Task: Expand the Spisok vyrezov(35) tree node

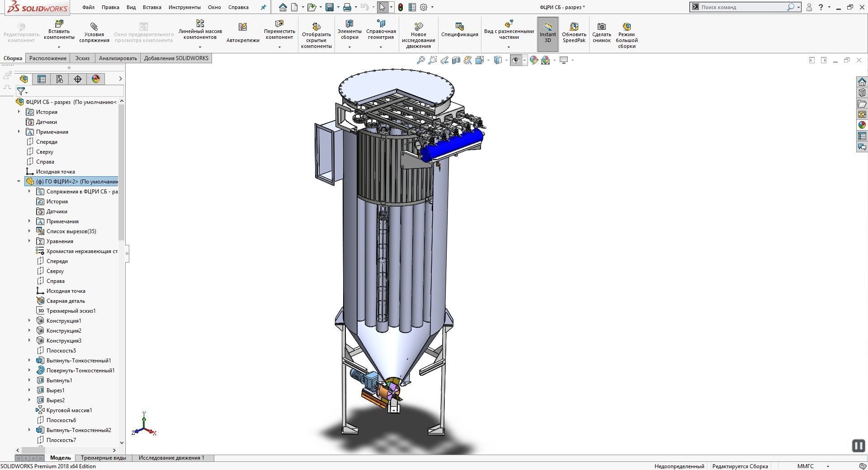Action: (30, 231)
